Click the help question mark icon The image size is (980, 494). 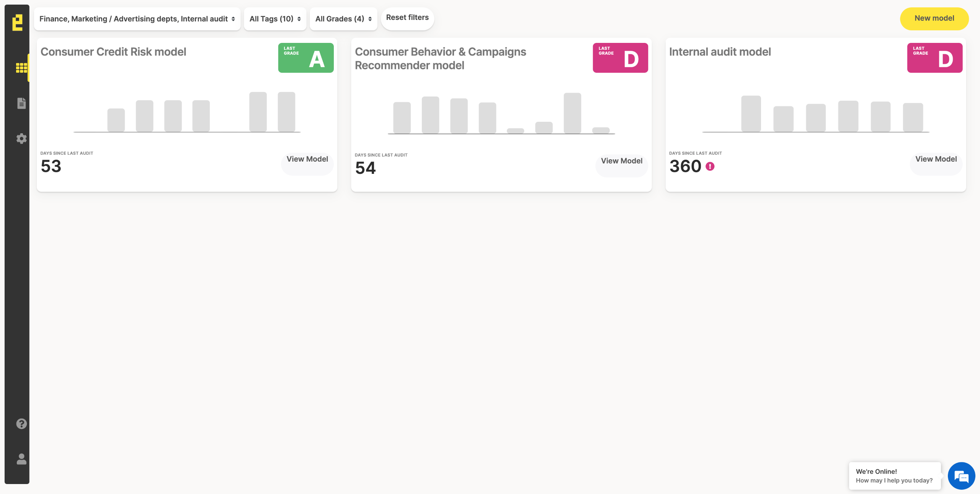pyautogui.click(x=21, y=424)
